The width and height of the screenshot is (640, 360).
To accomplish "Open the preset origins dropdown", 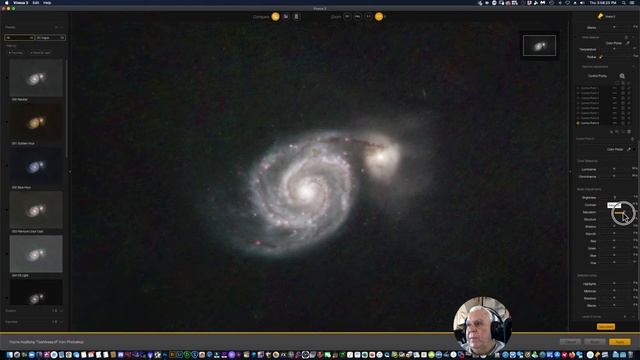I will [50, 38].
